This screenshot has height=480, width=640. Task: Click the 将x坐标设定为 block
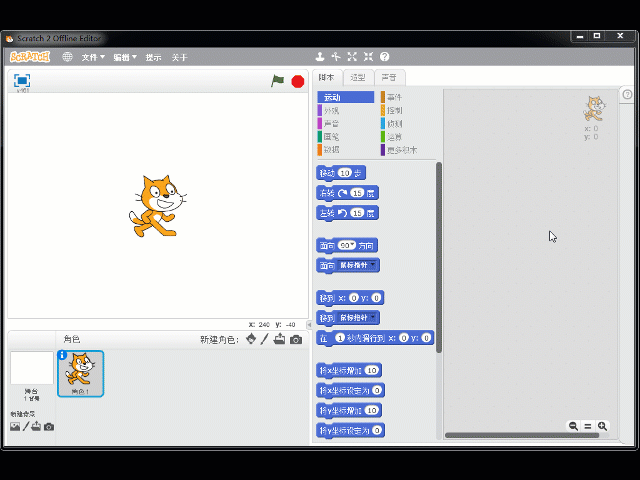[350, 391]
